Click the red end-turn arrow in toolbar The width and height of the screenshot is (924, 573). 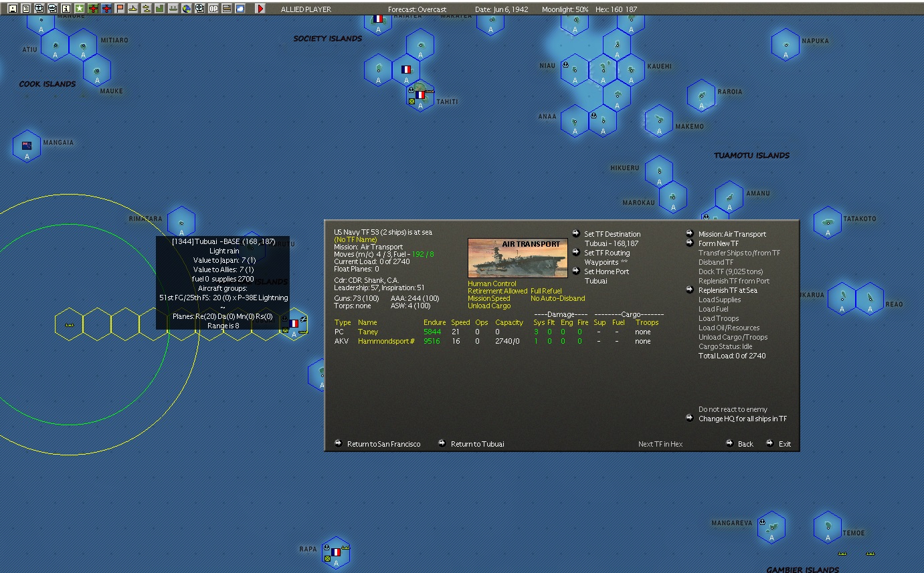coord(260,9)
